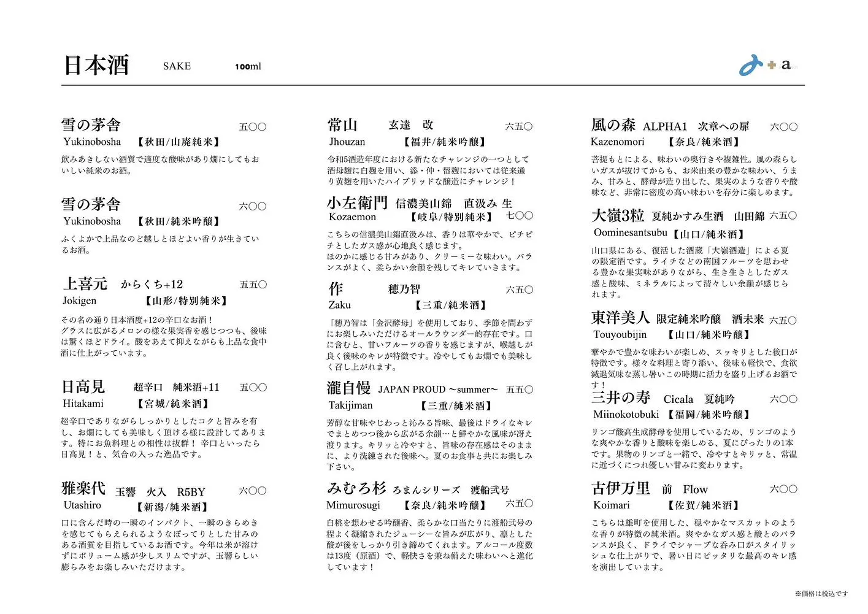This screenshot has width=868, height=614.
Task: Click the 日本酒 page heading
Action: 96,65
